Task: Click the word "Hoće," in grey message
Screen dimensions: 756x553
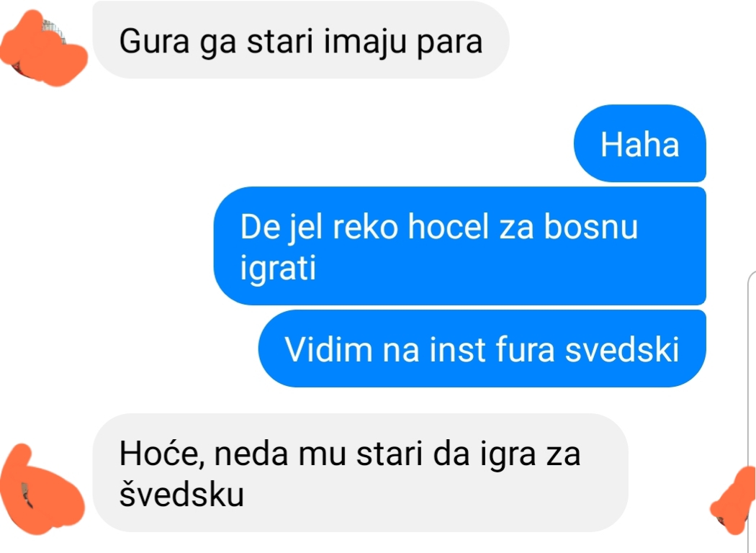Action: pos(162,453)
